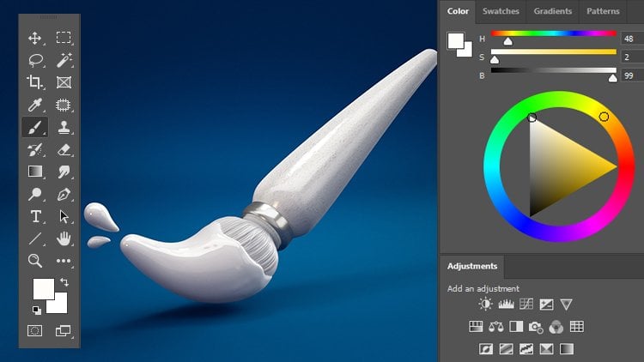
Task: Add a Hue/Saturation adjustment
Action: 476,327
